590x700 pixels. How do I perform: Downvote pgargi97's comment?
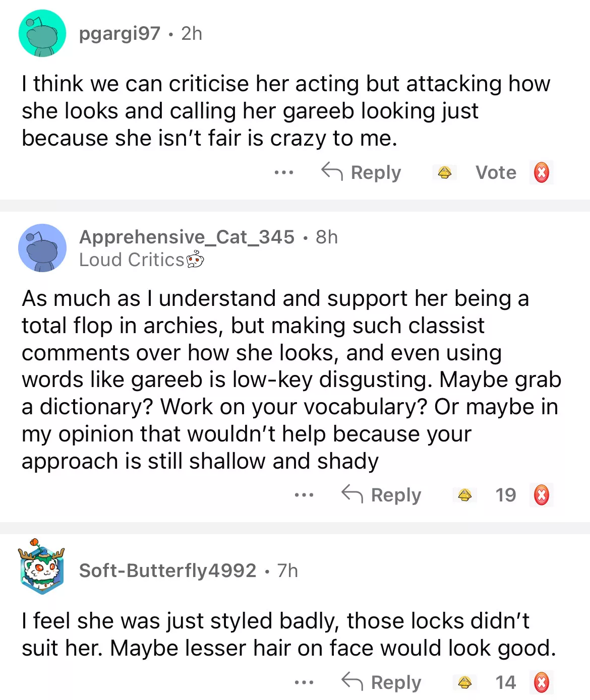542,173
